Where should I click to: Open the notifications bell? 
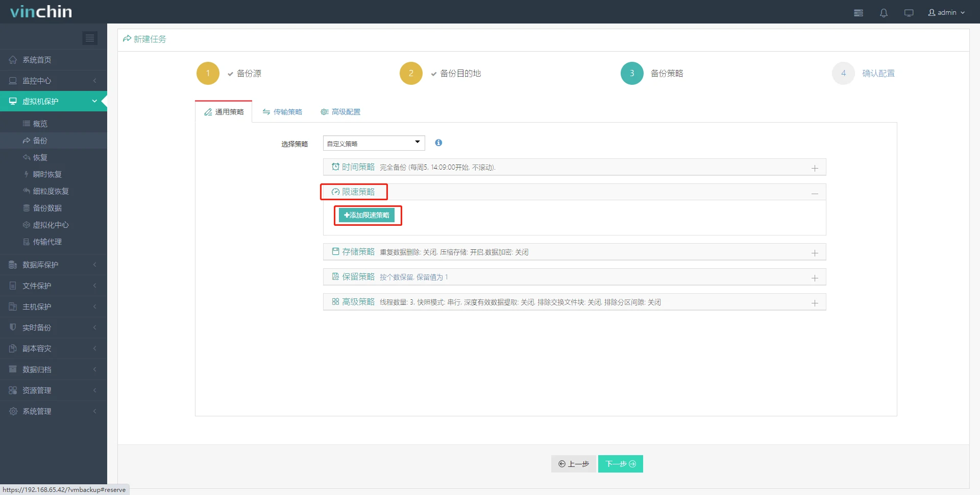click(x=884, y=13)
